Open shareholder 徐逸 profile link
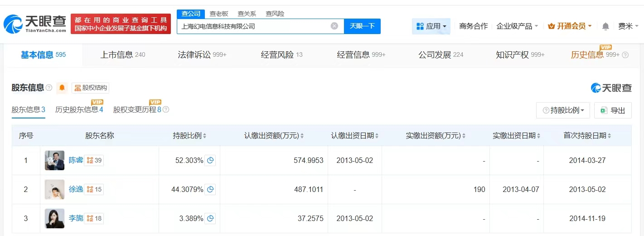Screen dimensions: 644x236 click(x=76, y=189)
